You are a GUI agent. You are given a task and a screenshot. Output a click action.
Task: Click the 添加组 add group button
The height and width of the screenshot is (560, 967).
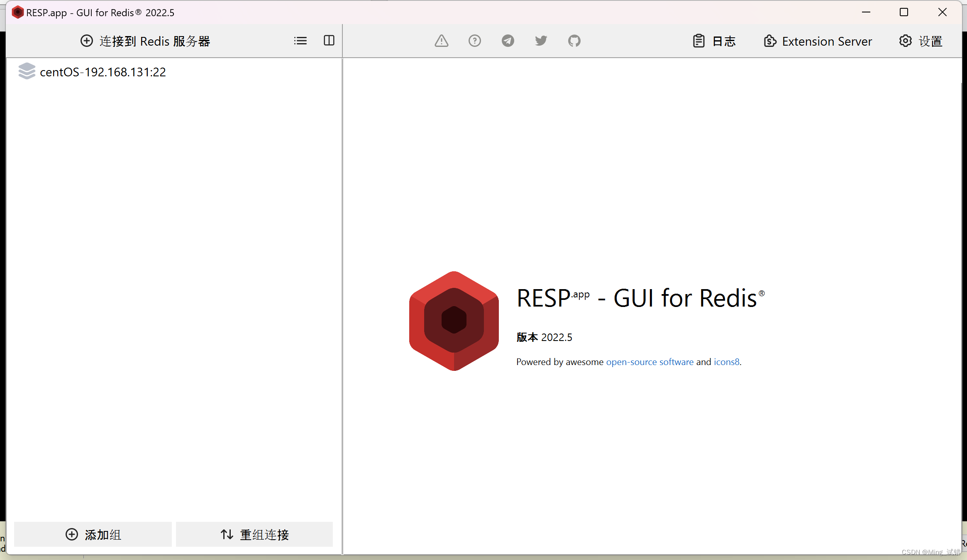[93, 534]
